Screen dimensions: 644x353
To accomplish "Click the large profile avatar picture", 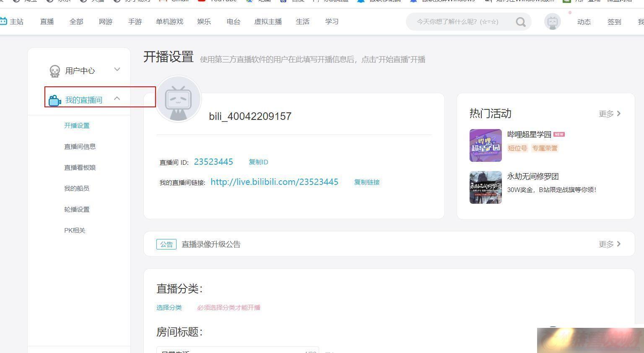I will 178,99.
